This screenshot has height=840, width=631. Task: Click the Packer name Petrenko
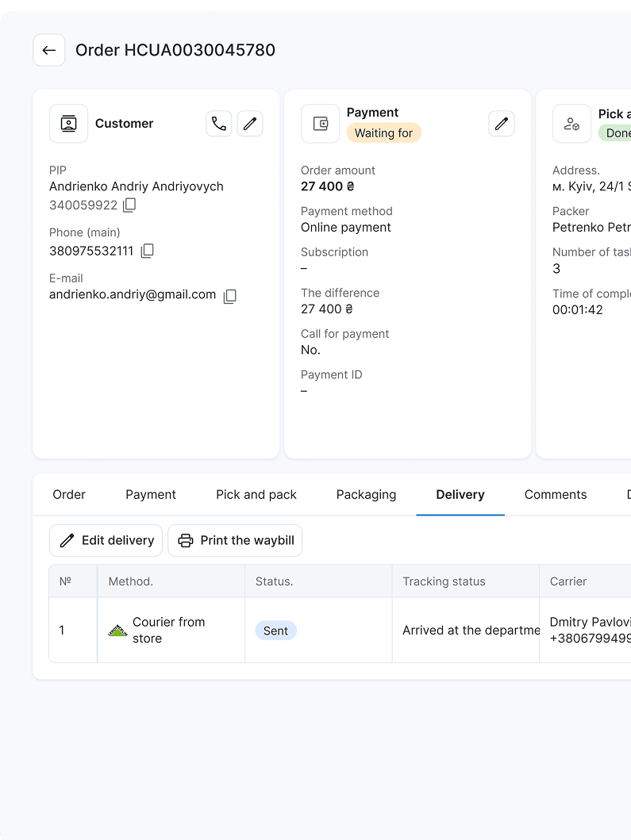pyautogui.click(x=591, y=227)
